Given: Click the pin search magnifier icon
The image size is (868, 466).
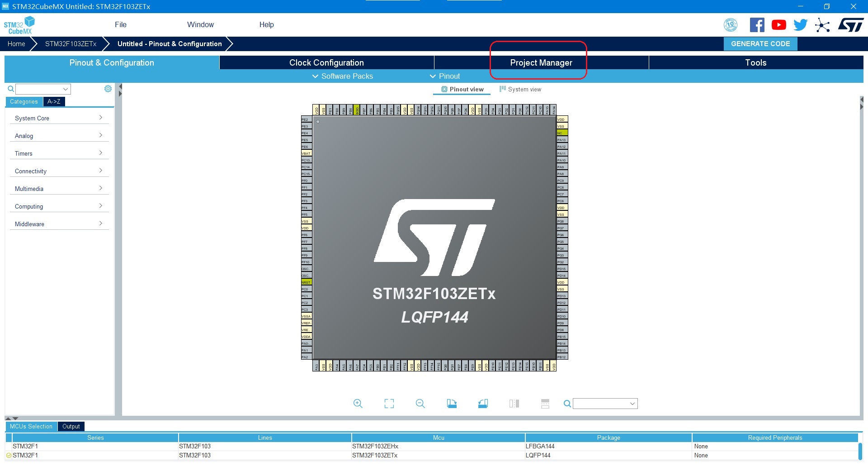Looking at the screenshot, I should 567,404.
